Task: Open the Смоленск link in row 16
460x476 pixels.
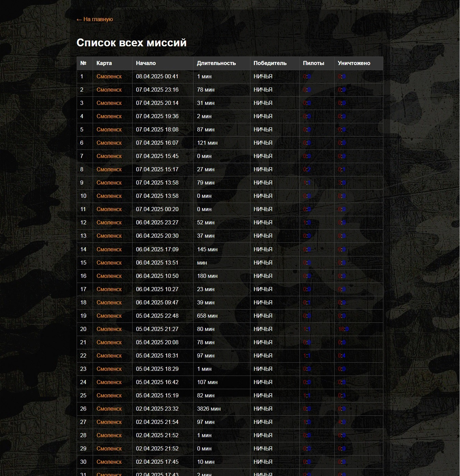Action: click(x=109, y=276)
